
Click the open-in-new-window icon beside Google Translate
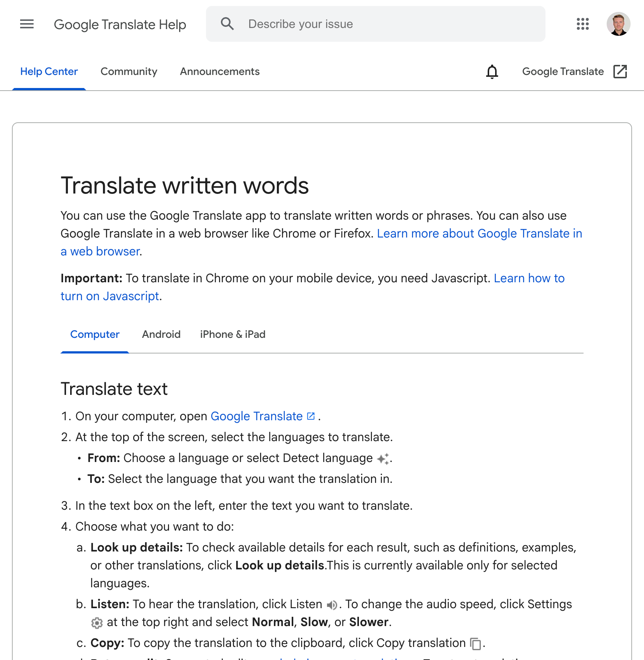click(620, 72)
